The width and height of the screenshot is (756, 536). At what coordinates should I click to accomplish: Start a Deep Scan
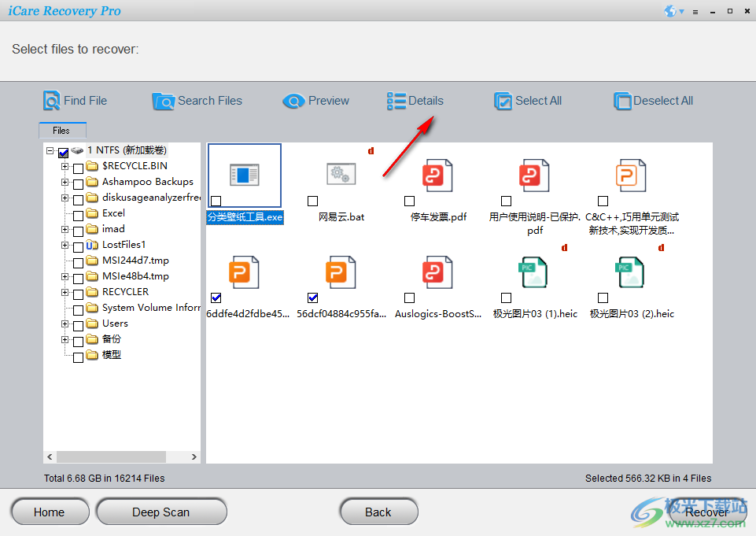pyautogui.click(x=161, y=512)
